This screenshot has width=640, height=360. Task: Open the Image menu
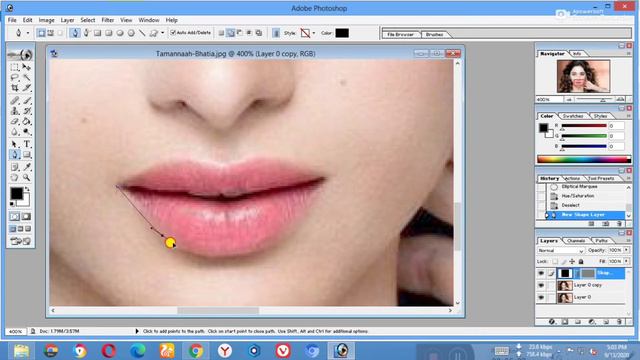tap(46, 20)
